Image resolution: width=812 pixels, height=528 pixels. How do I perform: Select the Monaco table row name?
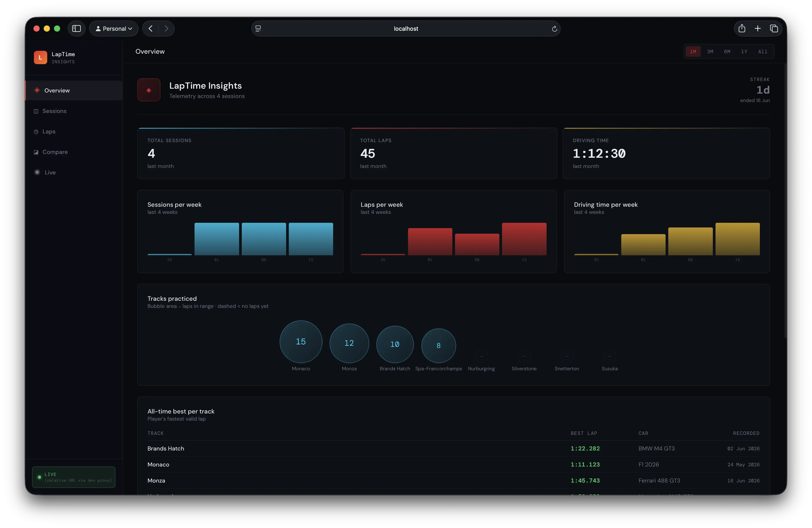coord(158,465)
